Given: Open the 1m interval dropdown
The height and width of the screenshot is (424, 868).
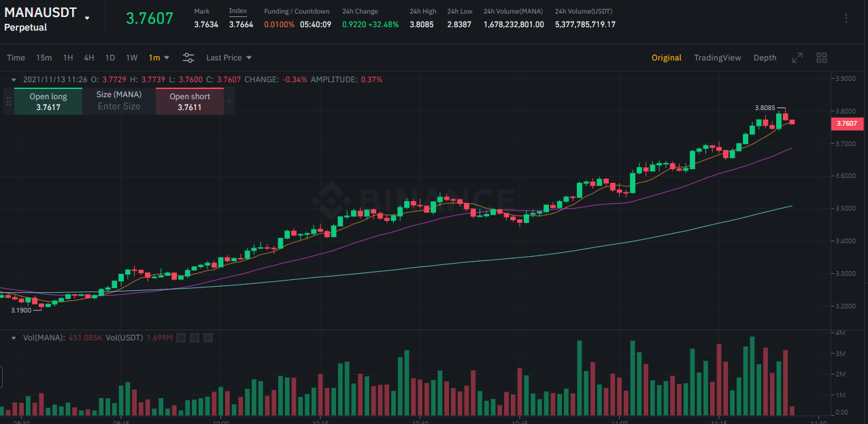Looking at the screenshot, I should [x=159, y=58].
